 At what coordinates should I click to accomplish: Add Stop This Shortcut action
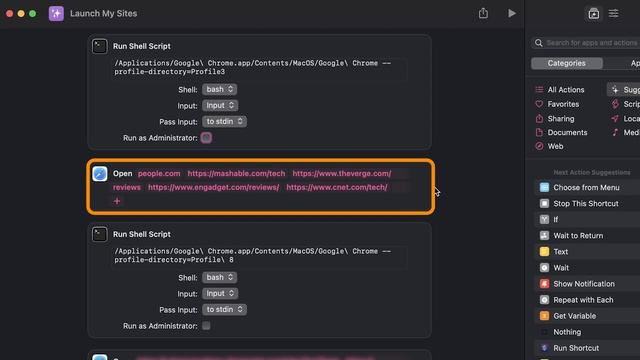click(587, 203)
